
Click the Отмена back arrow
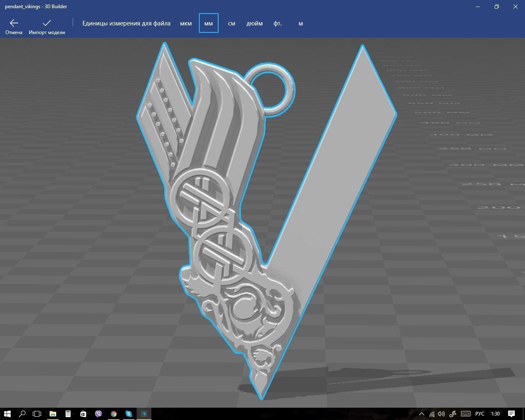point(14,26)
